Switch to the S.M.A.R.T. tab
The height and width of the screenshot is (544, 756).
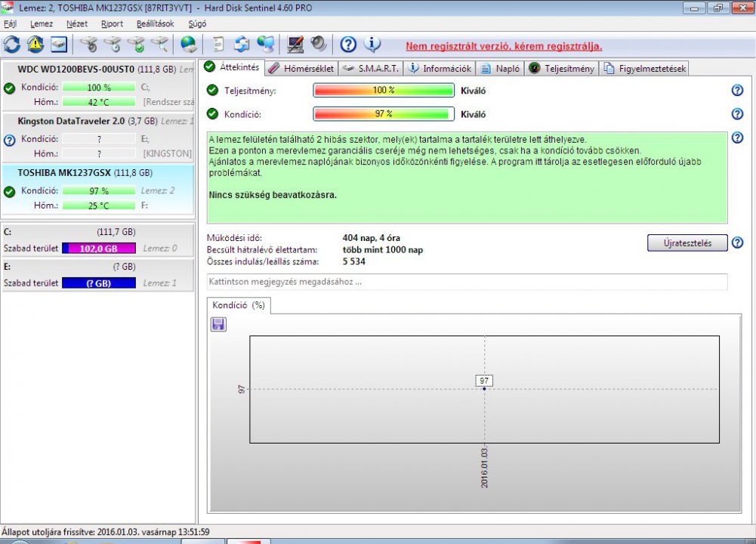370,69
